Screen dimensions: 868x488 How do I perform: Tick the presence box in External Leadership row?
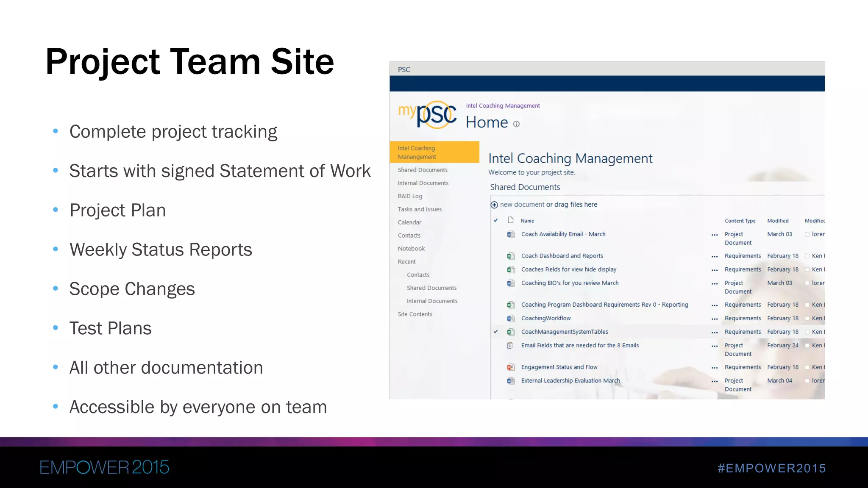click(x=807, y=381)
